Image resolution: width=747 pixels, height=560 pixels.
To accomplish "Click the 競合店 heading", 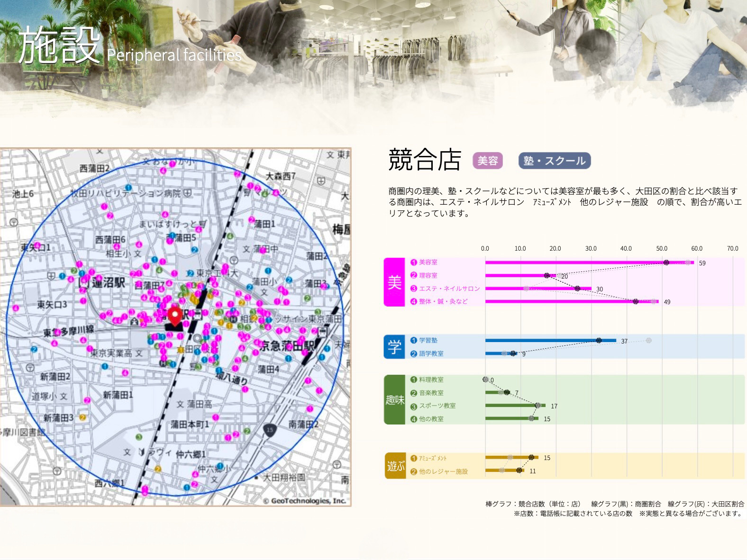I will pos(424,160).
